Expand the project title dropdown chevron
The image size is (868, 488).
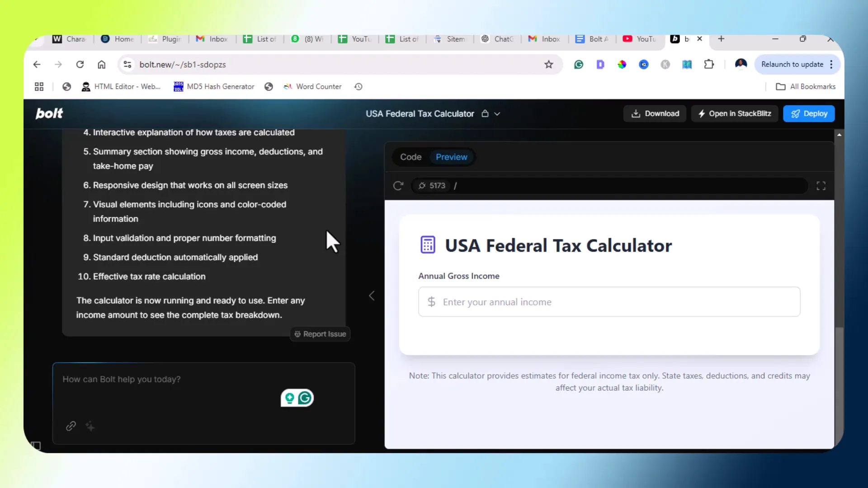497,114
